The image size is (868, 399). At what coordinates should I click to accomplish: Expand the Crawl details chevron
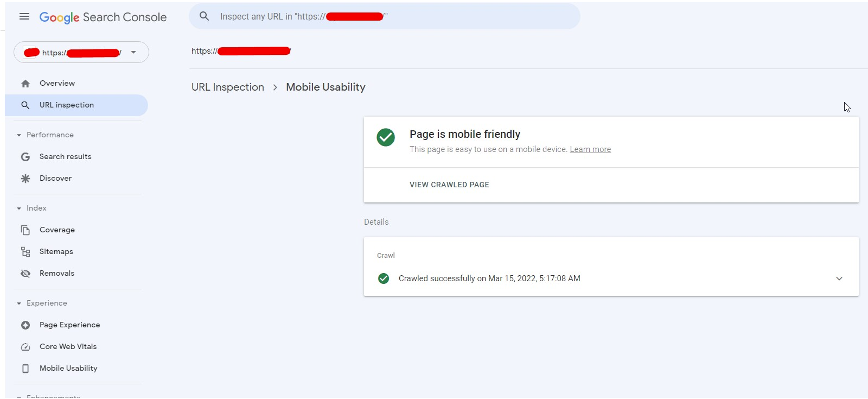coord(839,278)
